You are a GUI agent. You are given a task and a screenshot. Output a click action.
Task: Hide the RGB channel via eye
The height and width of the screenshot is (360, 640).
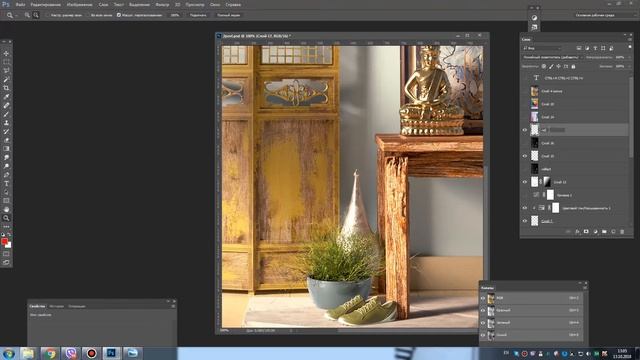pyautogui.click(x=483, y=298)
